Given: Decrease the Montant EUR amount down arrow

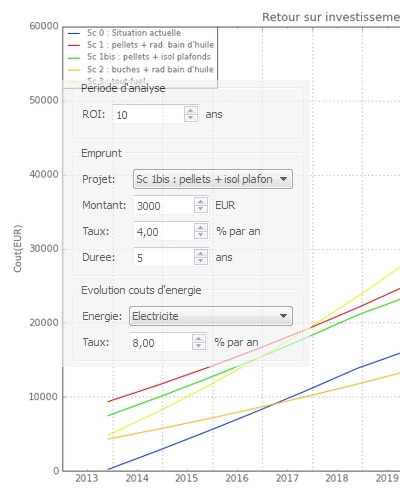Looking at the screenshot, I should (x=201, y=209).
